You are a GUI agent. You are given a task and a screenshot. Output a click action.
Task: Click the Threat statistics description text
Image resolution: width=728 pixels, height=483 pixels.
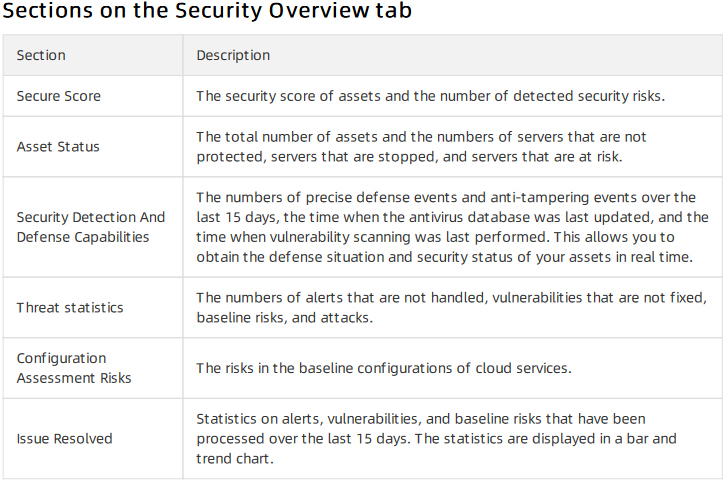[x=451, y=307]
